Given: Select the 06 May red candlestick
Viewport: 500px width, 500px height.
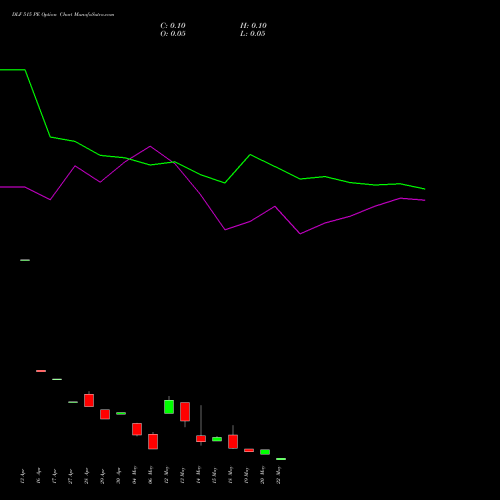Looking at the screenshot, I should click(x=153, y=441).
